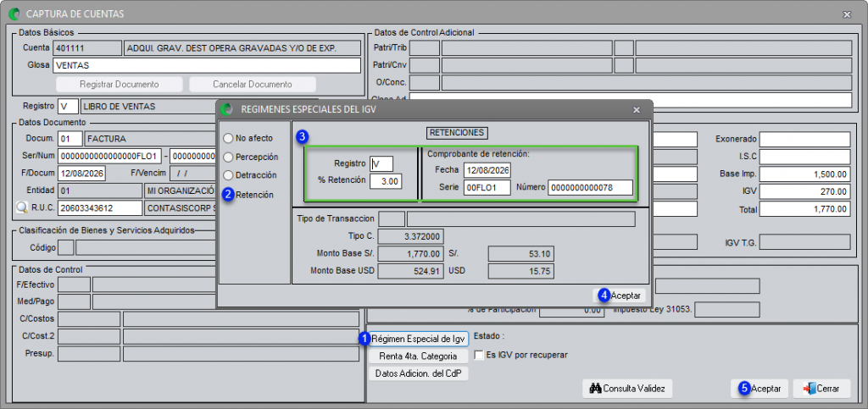868x409 pixels.
Task: Click the Fecha field in Comprobante de retención
Action: (x=487, y=169)
